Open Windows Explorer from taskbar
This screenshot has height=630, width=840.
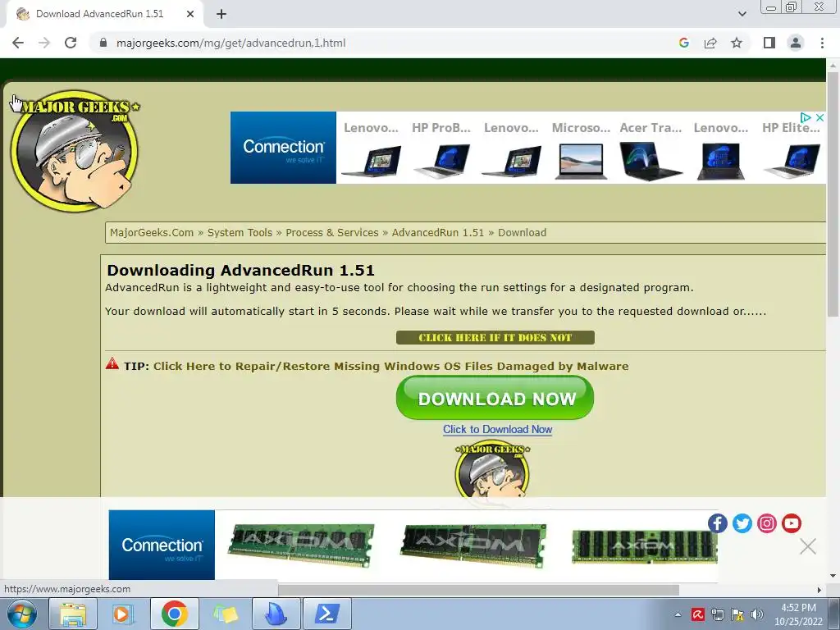tap(73, 614)
